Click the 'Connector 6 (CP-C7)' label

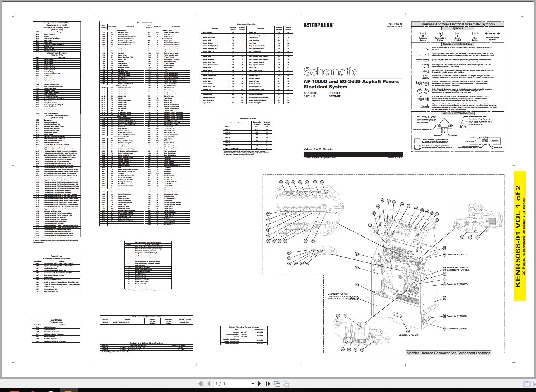point(457,255)
